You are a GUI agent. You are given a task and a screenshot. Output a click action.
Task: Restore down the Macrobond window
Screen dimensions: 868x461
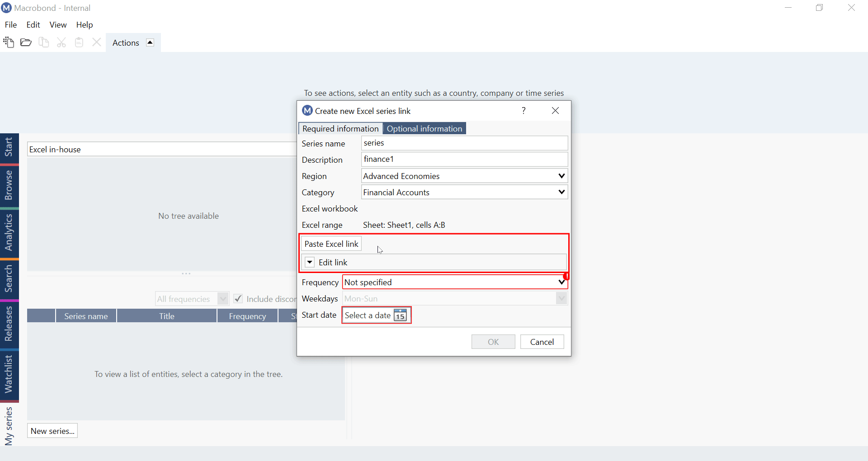tap(820, 8)
